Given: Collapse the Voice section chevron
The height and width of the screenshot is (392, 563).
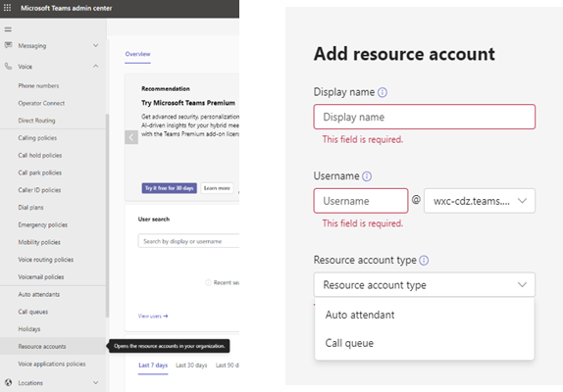Looking at the screenshot, I should pyautogui.click(x=95, y=67).
